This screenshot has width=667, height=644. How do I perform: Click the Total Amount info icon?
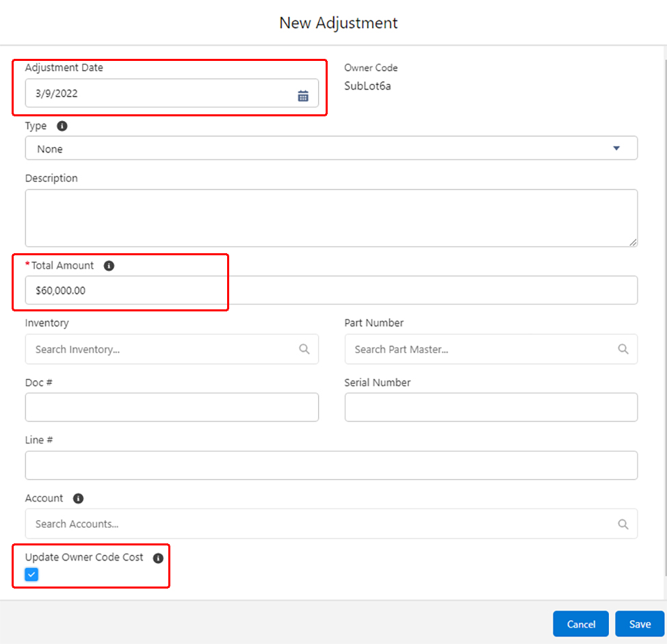click(109, 266)
